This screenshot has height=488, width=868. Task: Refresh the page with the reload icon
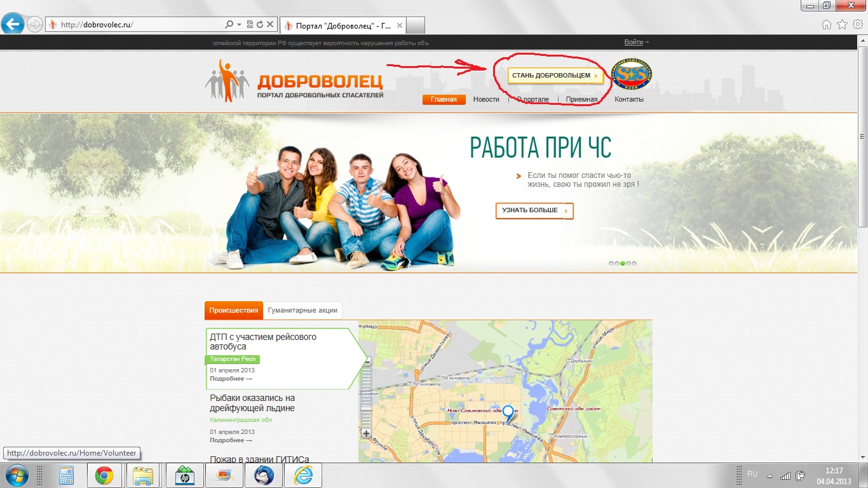pos(260,25)
